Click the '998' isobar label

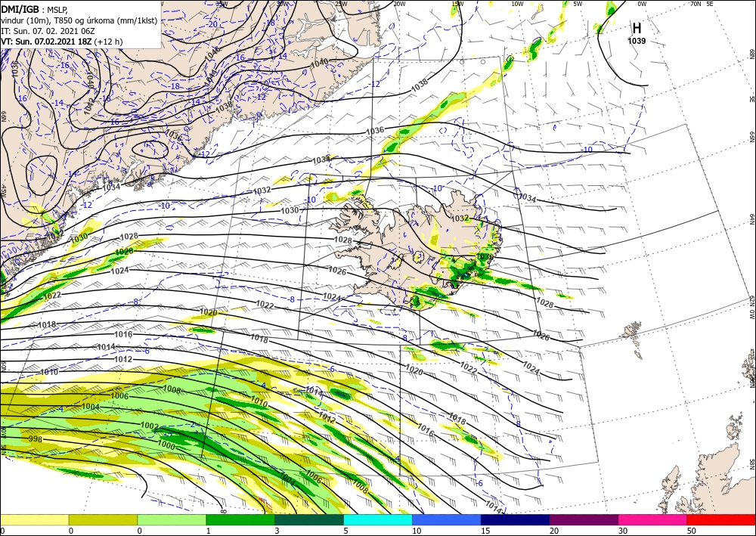(36, 438)
